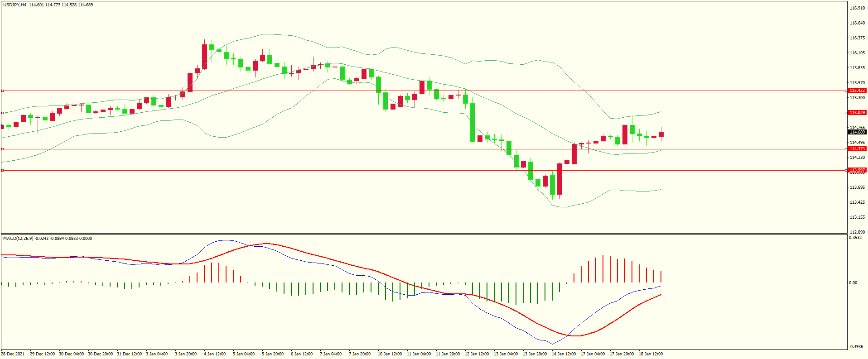The width and height of the screenshot is (868, 359).
Task: Select left handle of 113.997 horizontal line
Action: [x=2, y=171]
